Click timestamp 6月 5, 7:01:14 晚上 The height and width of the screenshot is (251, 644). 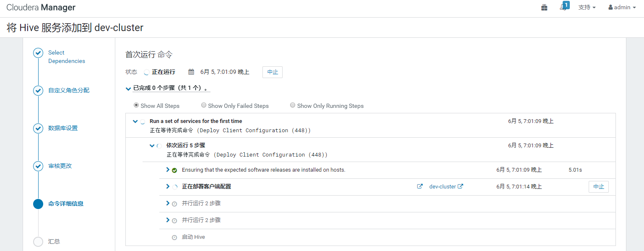click(519, 186)
